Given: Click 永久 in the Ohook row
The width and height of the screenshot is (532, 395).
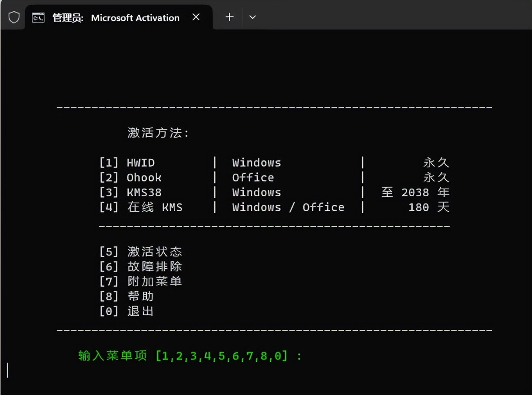Looking at the screenshot, I should coord(437,178).
